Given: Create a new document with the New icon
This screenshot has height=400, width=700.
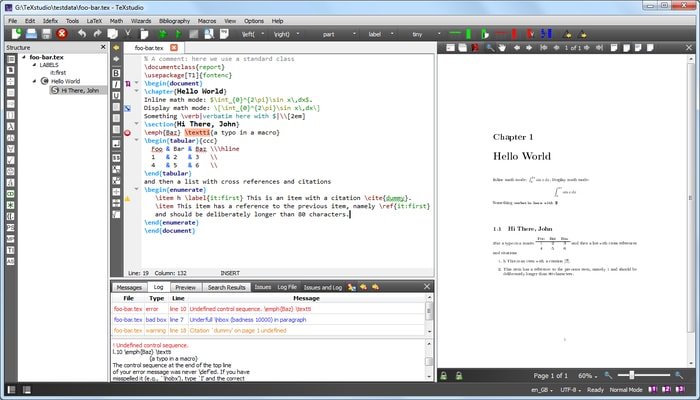Looking at the screenshot, I should (x=17, y=33).
